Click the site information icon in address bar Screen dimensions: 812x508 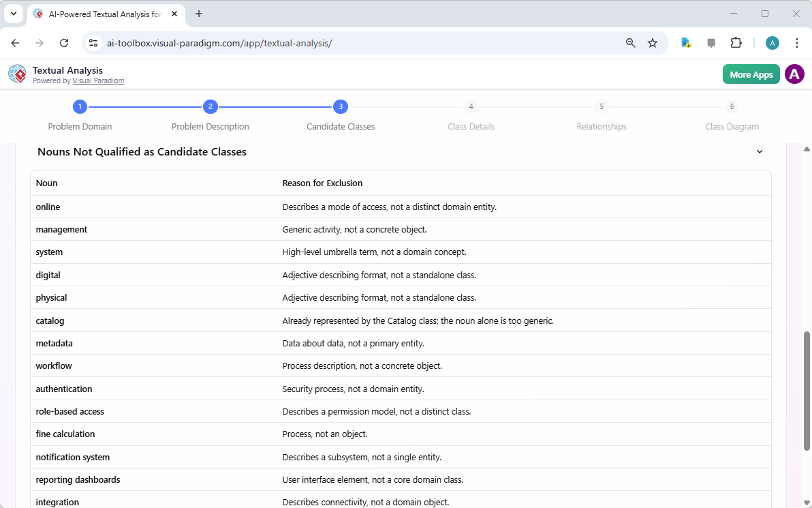93,42
